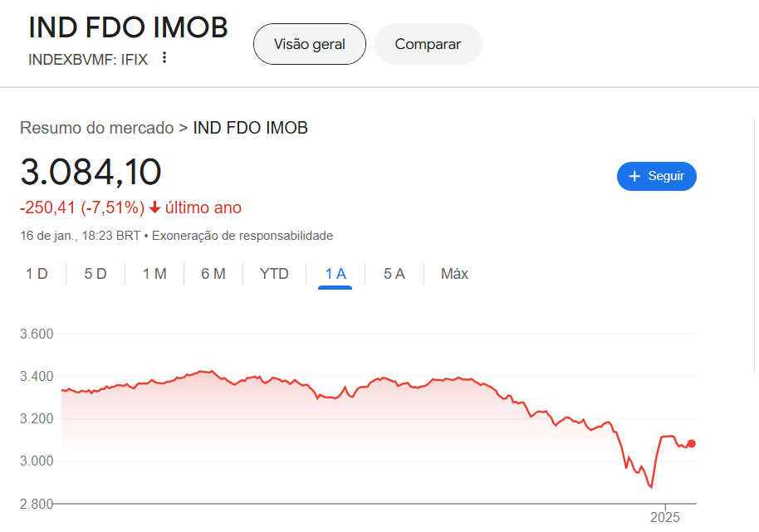This screenshot has height=532, width=759.
Task: Show the Máx chart range
Action: (x=454, y=274)
